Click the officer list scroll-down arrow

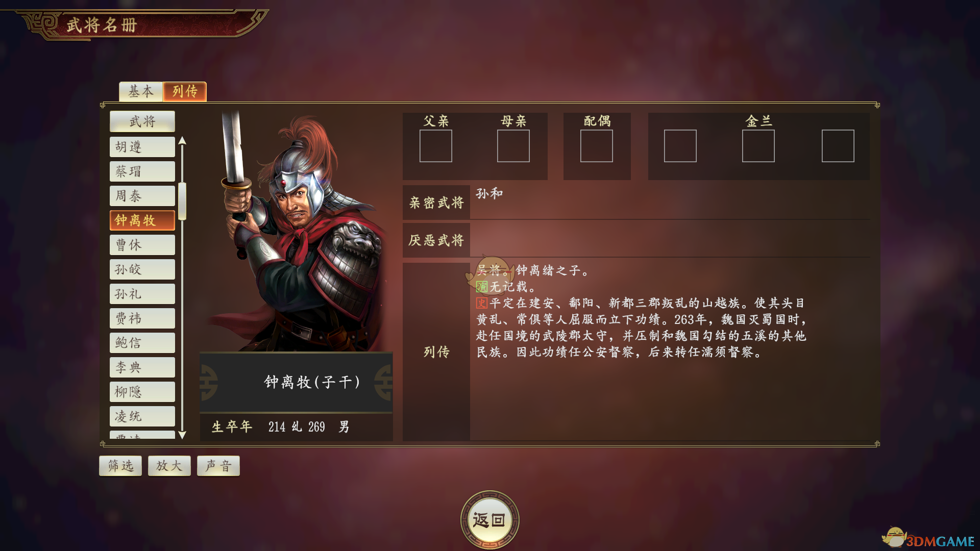click(182, 435)
